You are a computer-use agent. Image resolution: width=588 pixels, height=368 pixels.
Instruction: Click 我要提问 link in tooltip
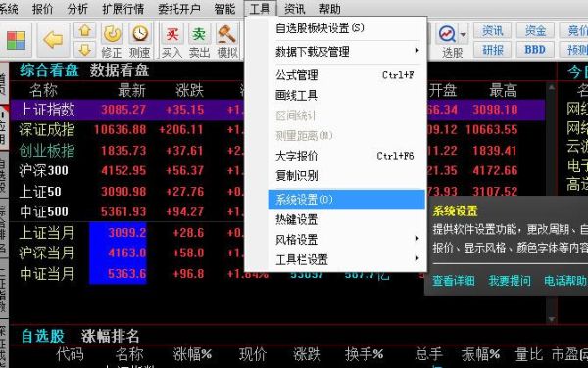(510, 281)
